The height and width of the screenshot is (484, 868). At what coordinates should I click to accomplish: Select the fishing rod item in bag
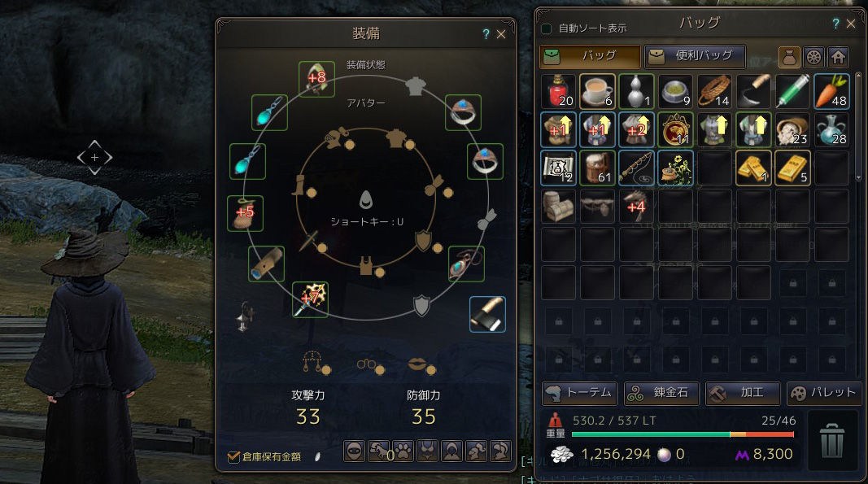click(x=637, y=168)
